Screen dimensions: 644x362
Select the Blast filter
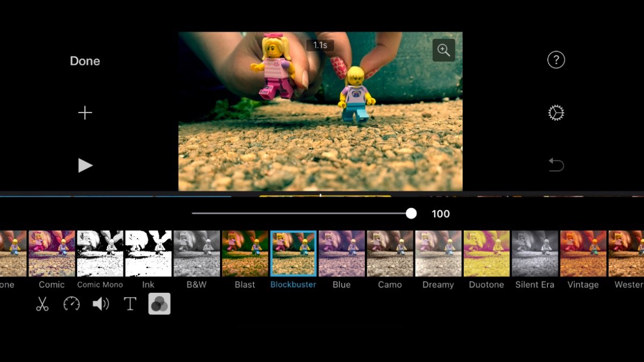[245, 254]
